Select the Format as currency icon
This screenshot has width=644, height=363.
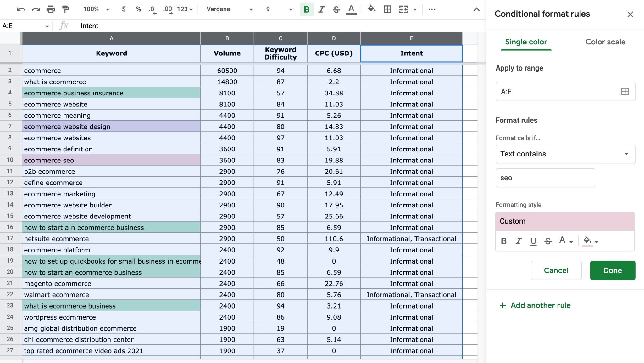click(124, 9)
